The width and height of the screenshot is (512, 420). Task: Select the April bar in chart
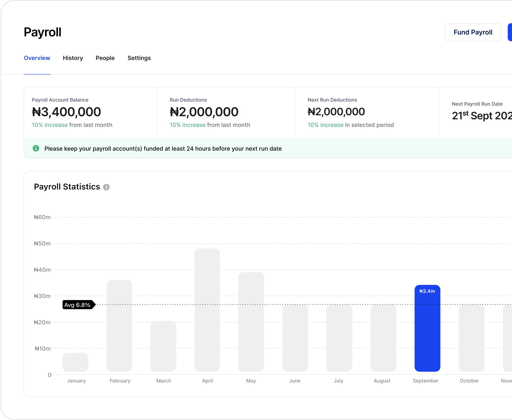[x=207, y=310]
